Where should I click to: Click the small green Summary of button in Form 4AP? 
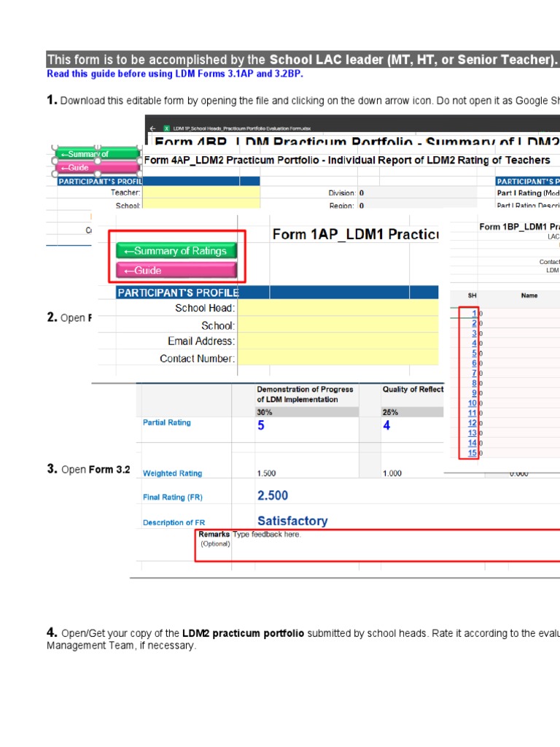(98, 154)
